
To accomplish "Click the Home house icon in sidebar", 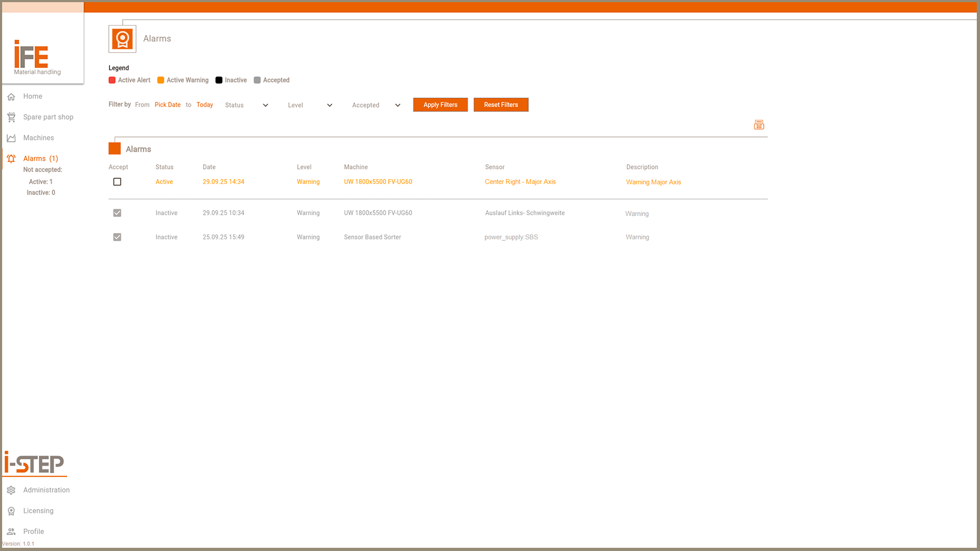I will click(x=11, y=96).
